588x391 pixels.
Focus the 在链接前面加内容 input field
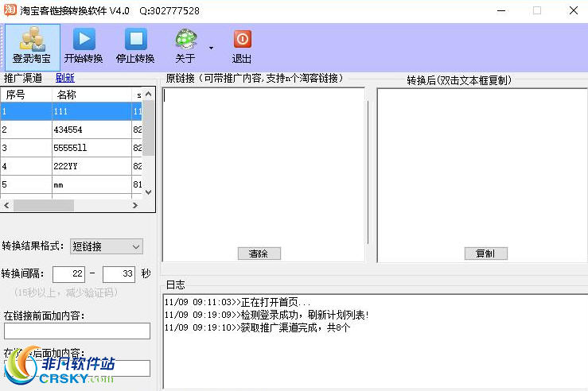coord(77,331)
